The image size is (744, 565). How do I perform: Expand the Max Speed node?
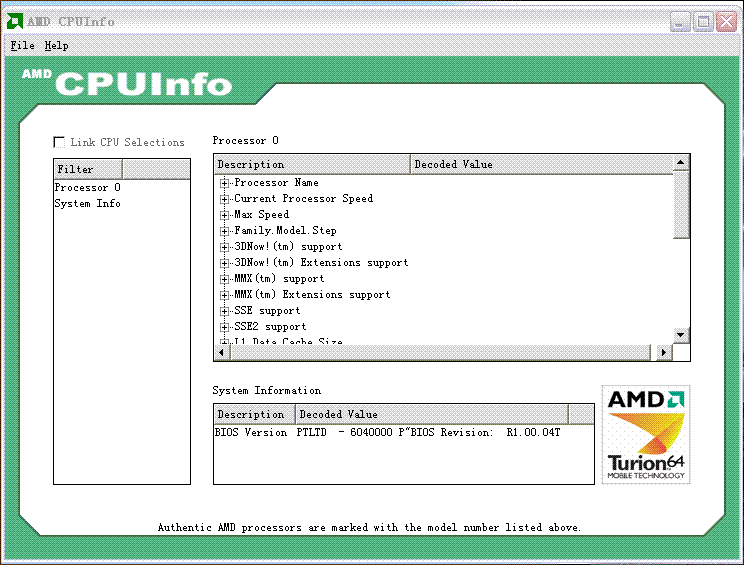[224, 215]
